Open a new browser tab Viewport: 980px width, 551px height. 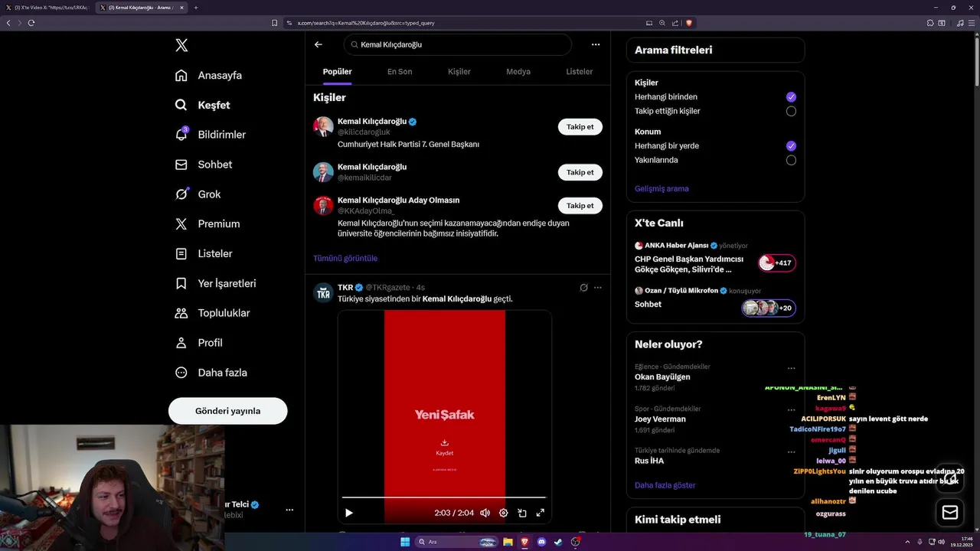pyautogui.click(x=196, y=8)
